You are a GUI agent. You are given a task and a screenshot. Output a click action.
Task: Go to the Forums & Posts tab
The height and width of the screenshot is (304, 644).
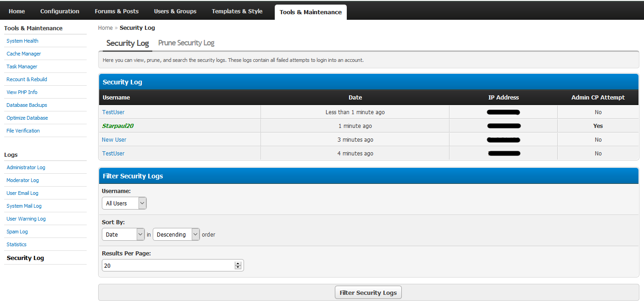click(x=117, y=11)
